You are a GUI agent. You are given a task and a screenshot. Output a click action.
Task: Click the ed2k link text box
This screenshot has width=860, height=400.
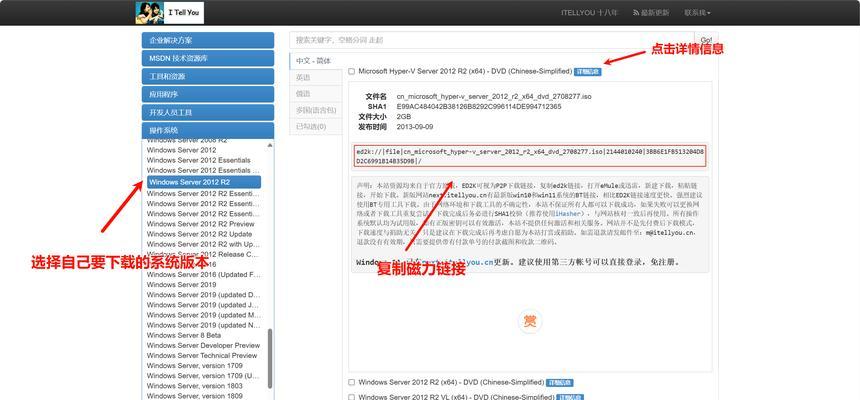(x=530, y=156)
